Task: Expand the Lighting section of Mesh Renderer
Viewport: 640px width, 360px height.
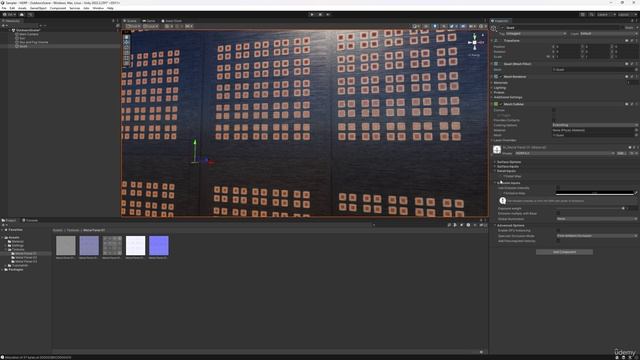Action: click(x=499, y=88)
